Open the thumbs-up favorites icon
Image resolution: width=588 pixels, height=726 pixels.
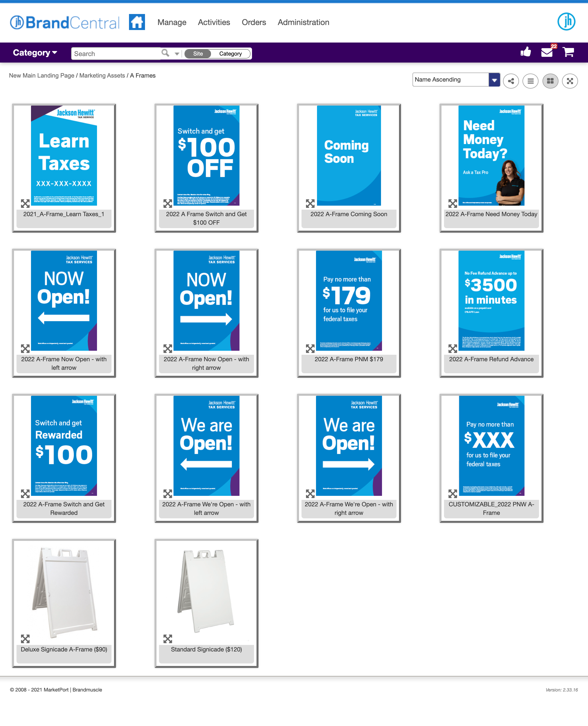coord(526,52)
